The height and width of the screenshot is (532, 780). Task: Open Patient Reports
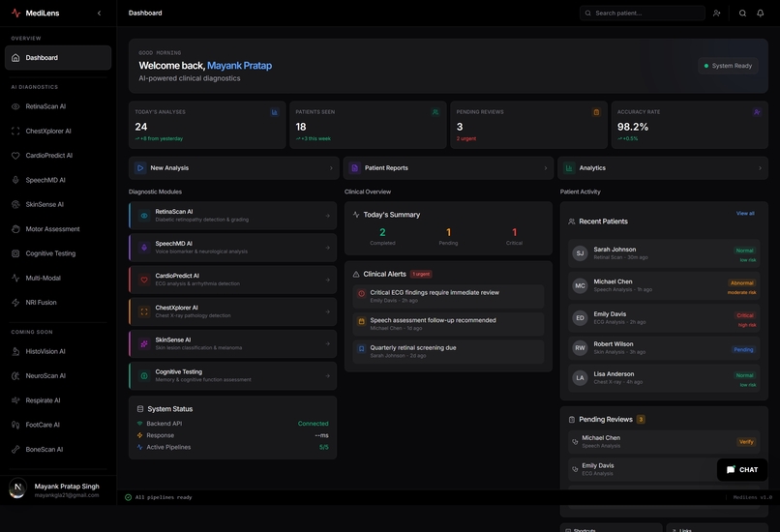tap(448, 168)
